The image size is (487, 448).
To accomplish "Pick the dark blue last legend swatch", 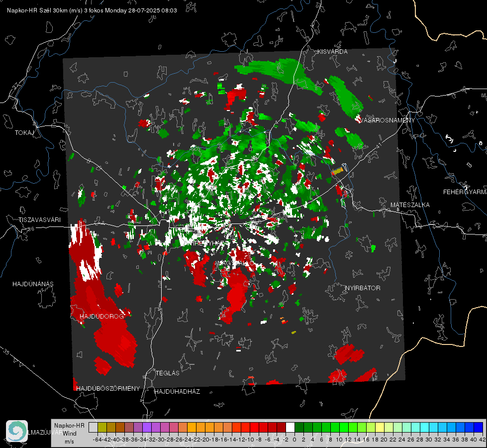I will point(479,427).
